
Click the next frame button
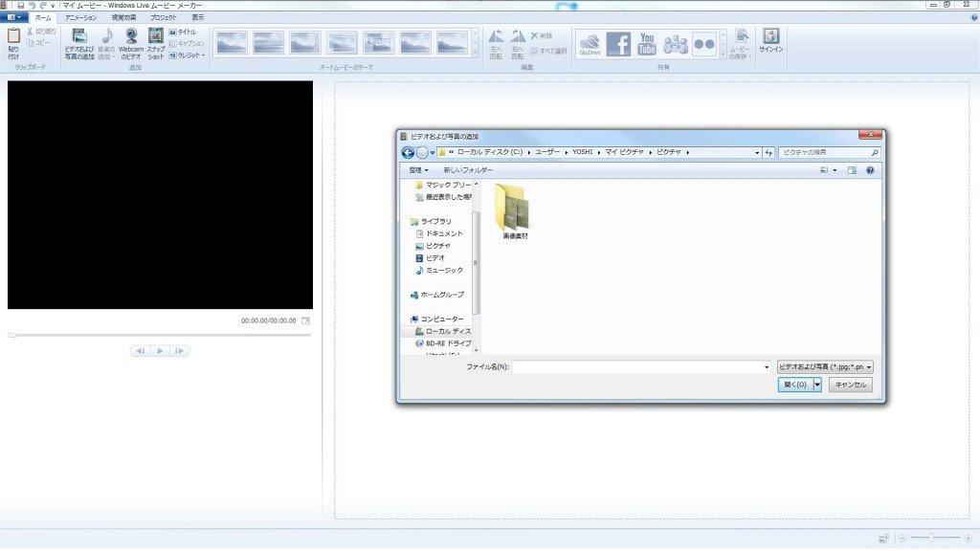coord(179,351)
